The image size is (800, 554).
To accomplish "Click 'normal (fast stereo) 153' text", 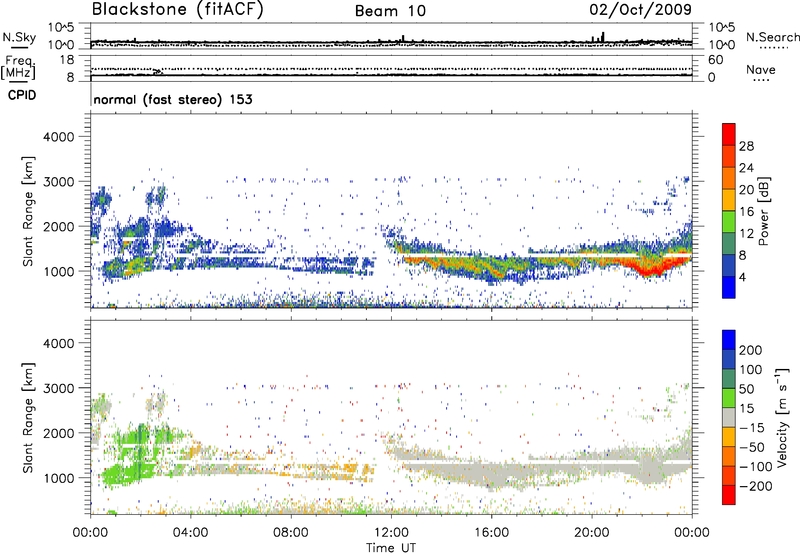I will (173, 99).
